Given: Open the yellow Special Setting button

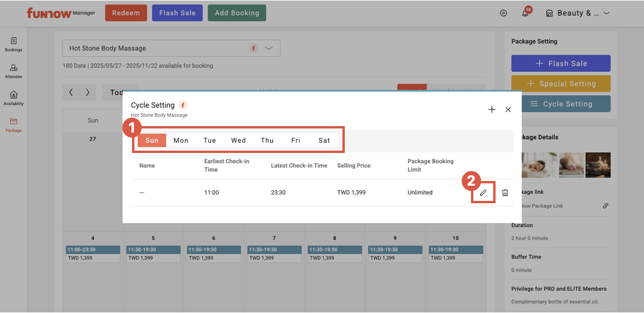Looking at the screenshot, I should [x=560, y=84].
